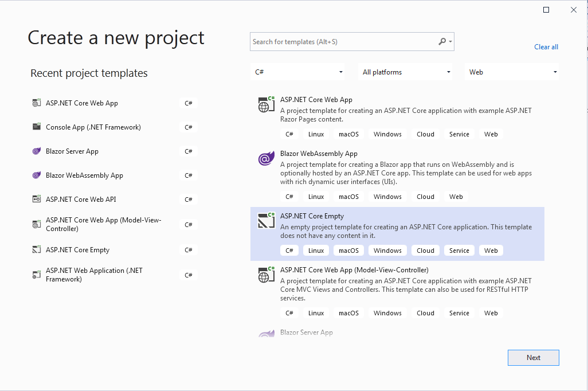Click the Linux tag under Razor Pages Web App template
The height and width of the screenshot is (391, 588).
pos(316,134)
